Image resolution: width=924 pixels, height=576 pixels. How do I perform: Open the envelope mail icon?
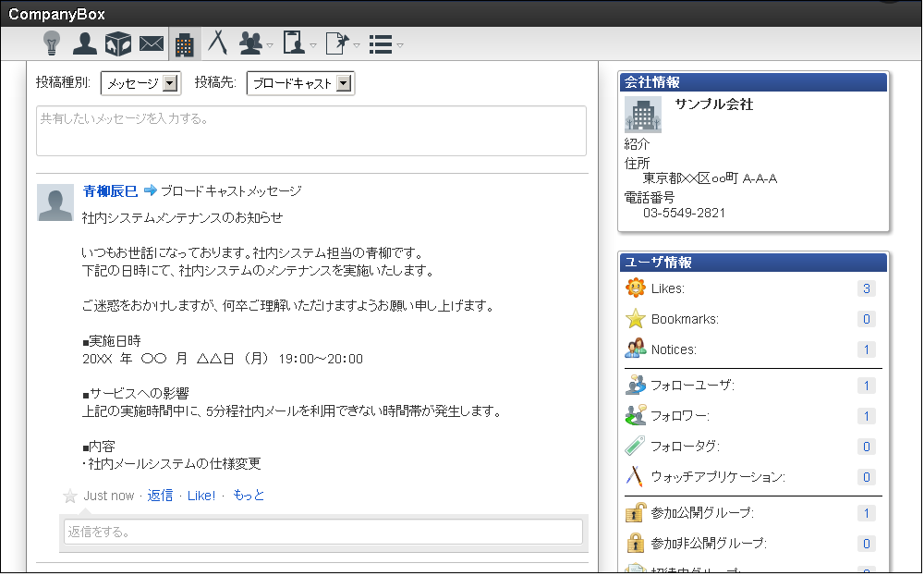click(151, 43)
